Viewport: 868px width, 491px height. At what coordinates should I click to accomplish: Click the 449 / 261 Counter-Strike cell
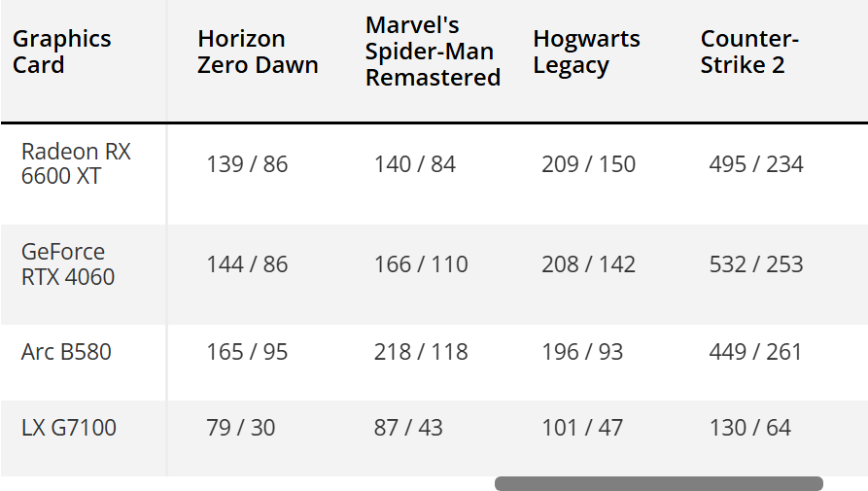click(755, 352)
